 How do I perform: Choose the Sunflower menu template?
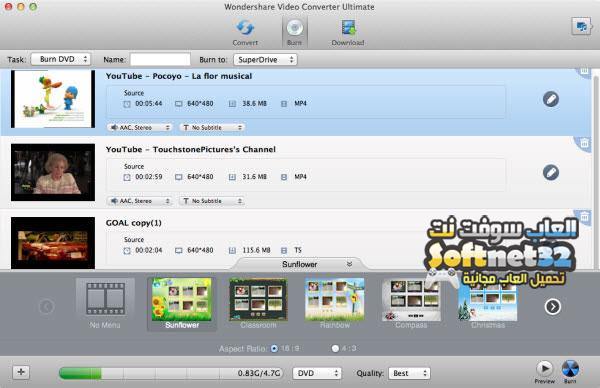coord(182,305)
